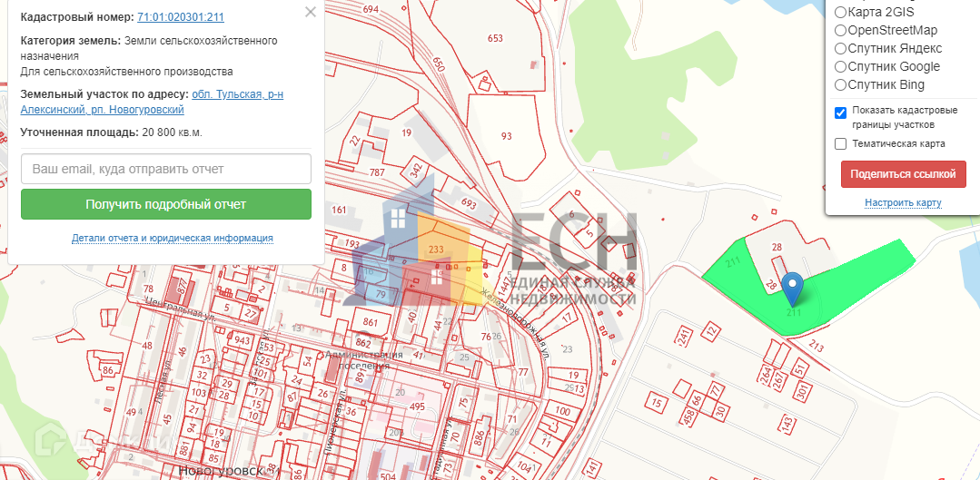Click parcel 93 on the map
Viewport: 980px width, 480px height.
click(x=506, y=136)
